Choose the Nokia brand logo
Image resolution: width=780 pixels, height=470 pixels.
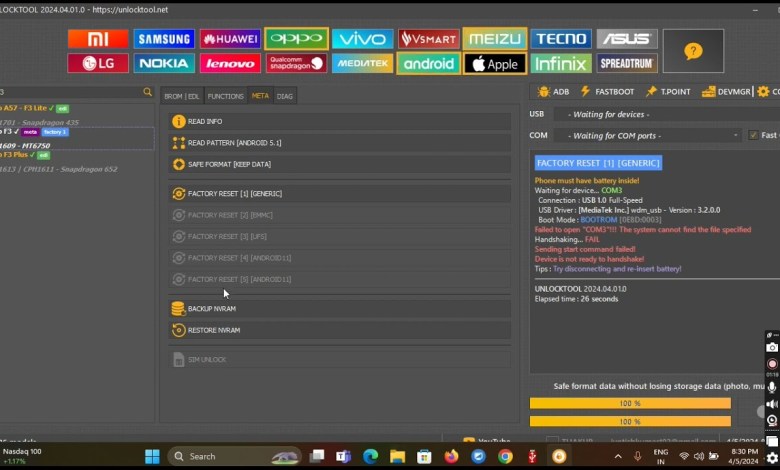point(164,63)
